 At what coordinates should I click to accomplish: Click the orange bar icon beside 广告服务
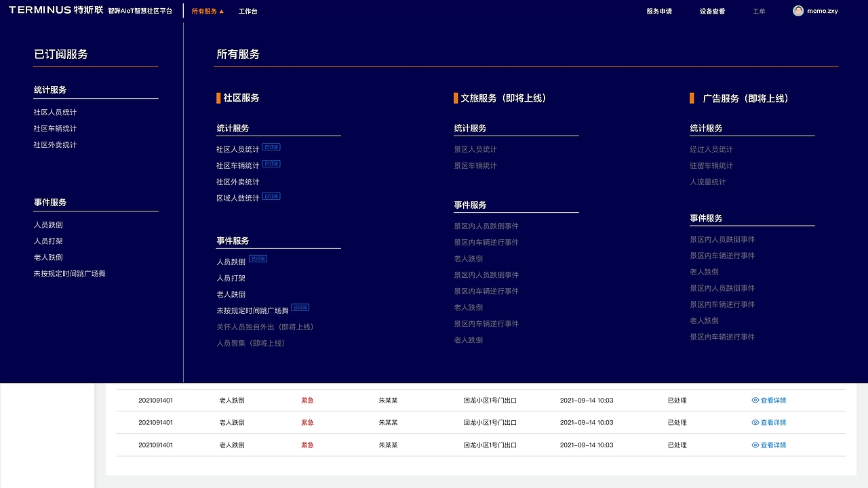click(692, 98)
